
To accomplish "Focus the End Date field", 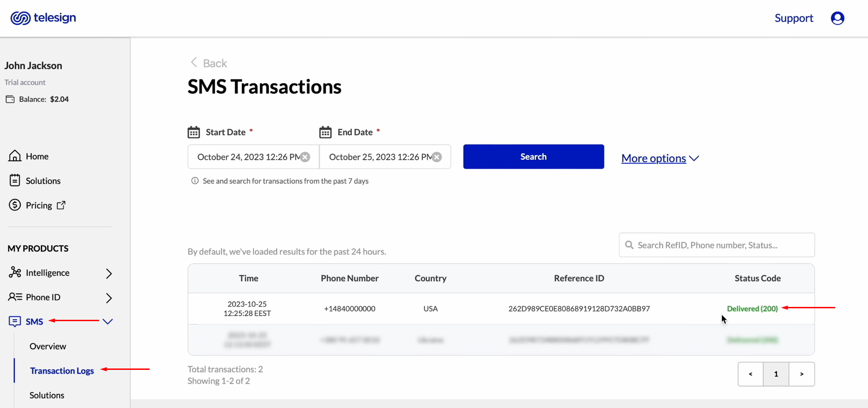I will (x=385, y=157).
